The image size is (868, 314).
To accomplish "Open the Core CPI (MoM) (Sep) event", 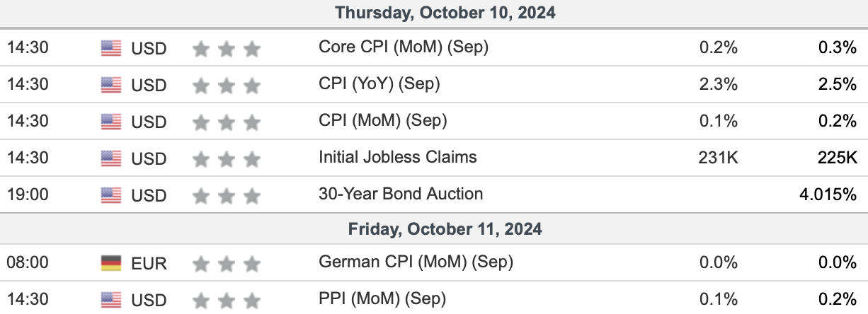I will [x=404, y=47].
